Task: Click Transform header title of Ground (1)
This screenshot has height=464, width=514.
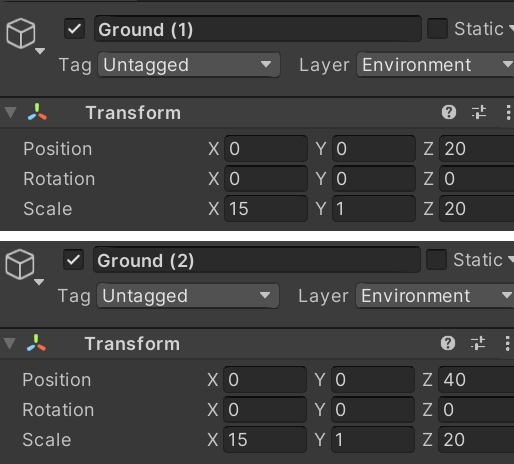Action: click(x=133, y=113)
